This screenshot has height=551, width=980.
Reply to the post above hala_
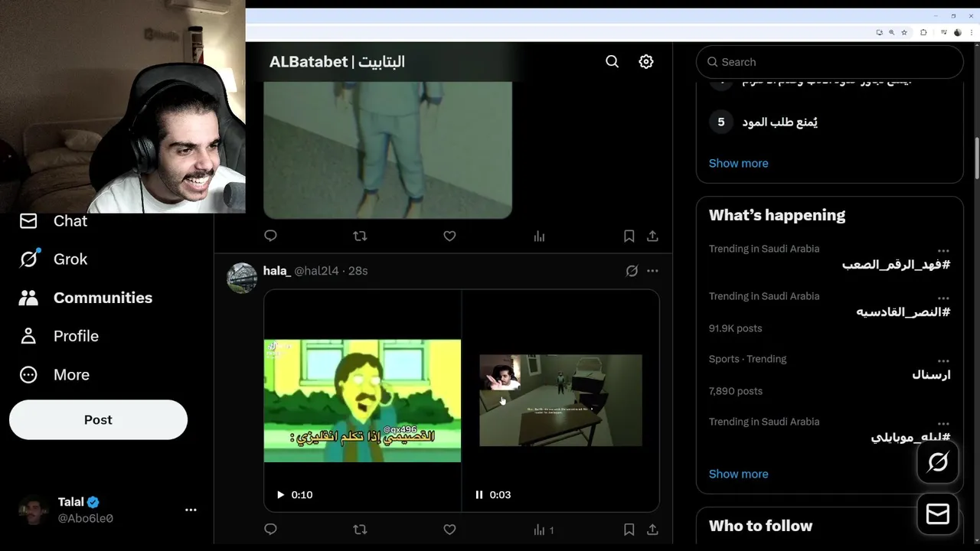[x=270, y=236]
